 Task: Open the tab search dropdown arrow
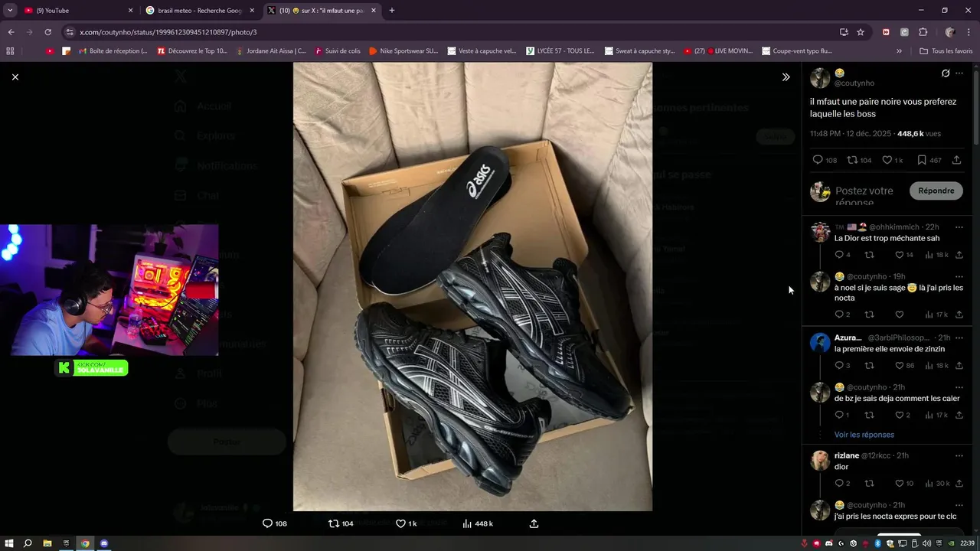10,11
